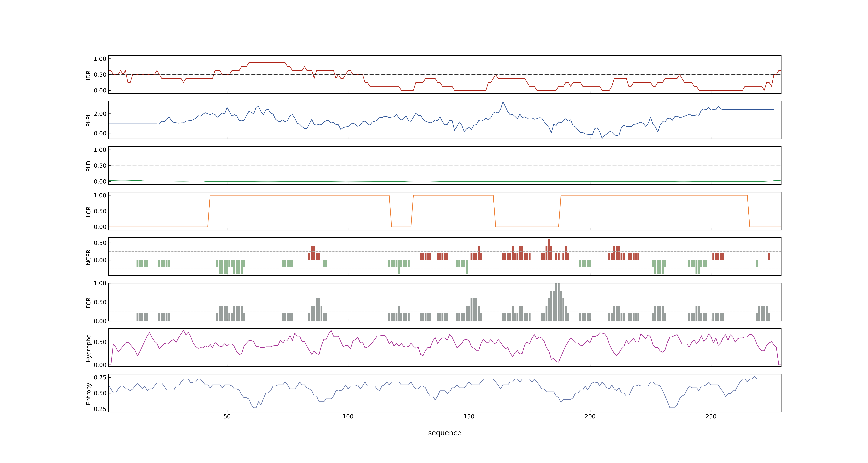Image resolution: width=868 pixels, height=463 pixels.
Task: Click the IDR axis label
Action: point(89,75)
